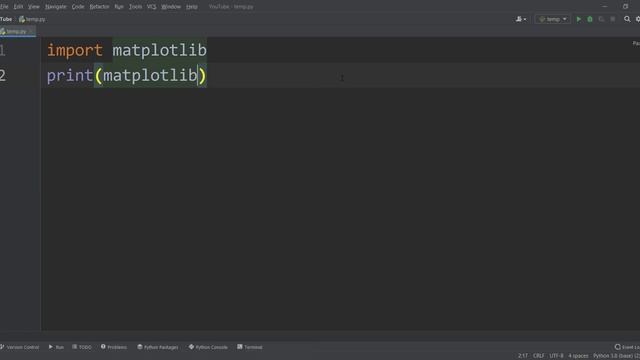Open the user account icon dropdown

(521, 19)
